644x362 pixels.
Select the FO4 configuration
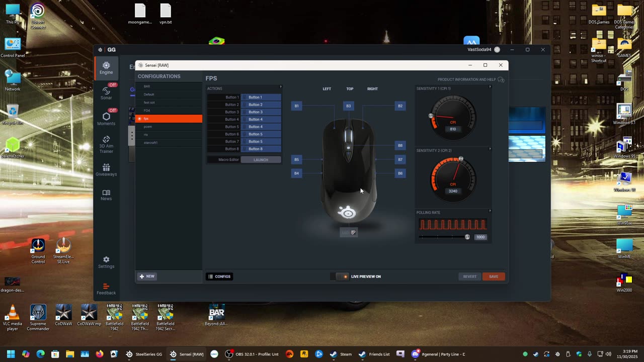click(169, 111)
